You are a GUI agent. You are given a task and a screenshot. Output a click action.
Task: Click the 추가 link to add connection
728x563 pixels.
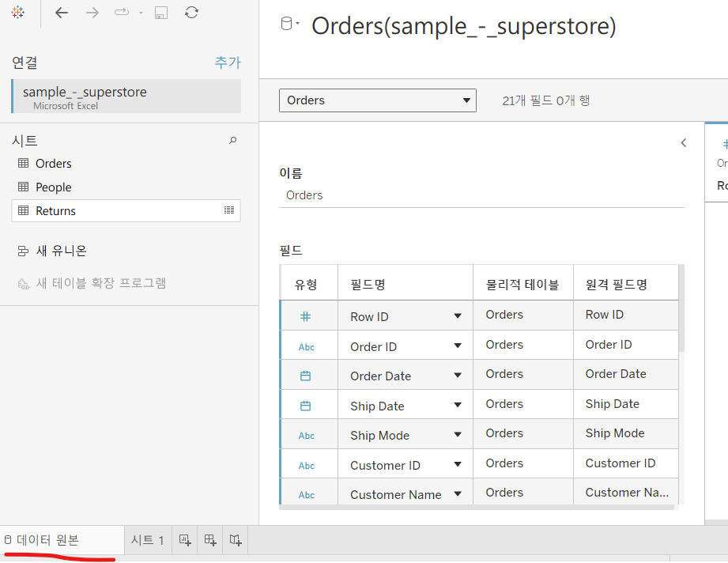click(x=228, y=62)
